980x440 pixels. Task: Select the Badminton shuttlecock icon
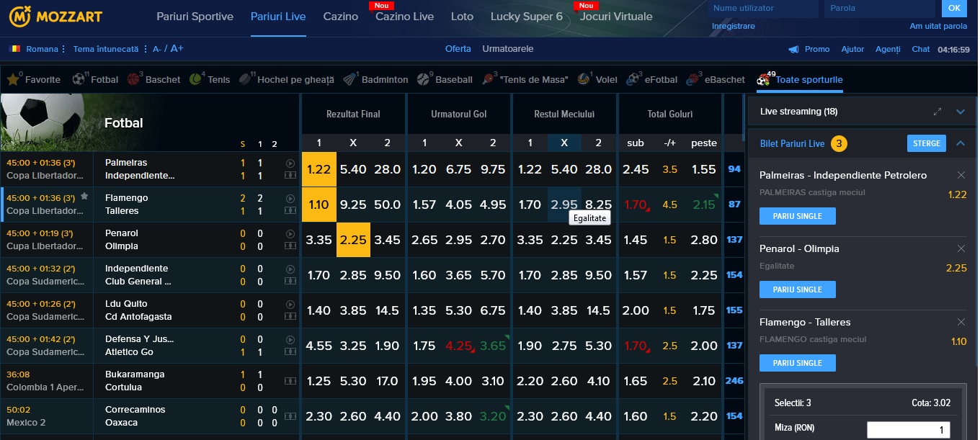point(350,79)
